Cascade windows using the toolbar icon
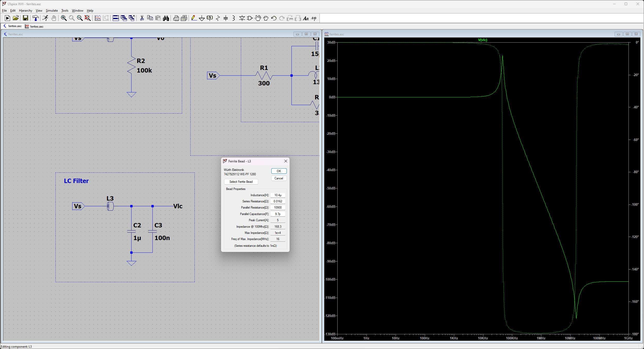This screenshot has width=644, height=349. point(124,18)
